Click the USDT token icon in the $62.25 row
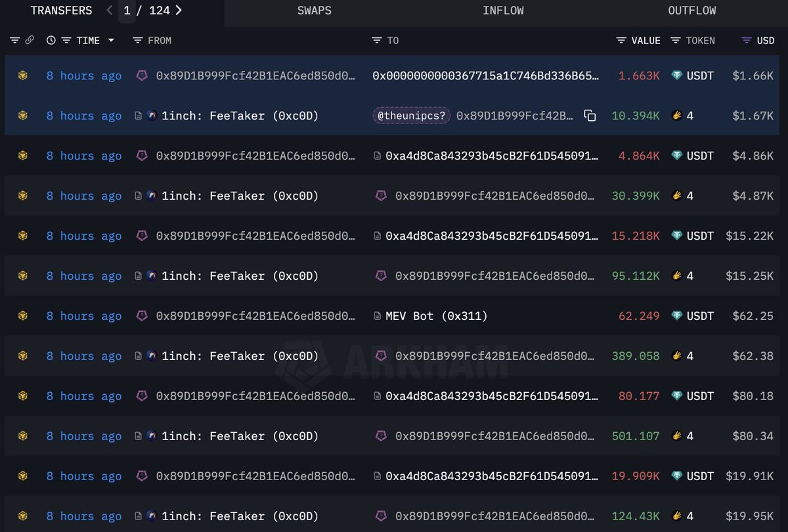Image resolution: width=788 pixels, height=532 pixels. coord(676,316)
